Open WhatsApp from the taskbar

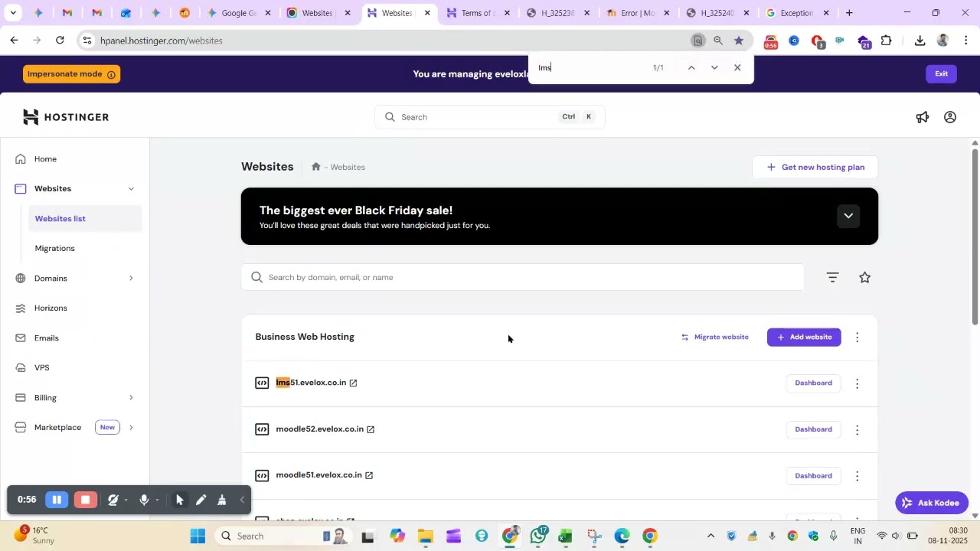pos(538,536)
